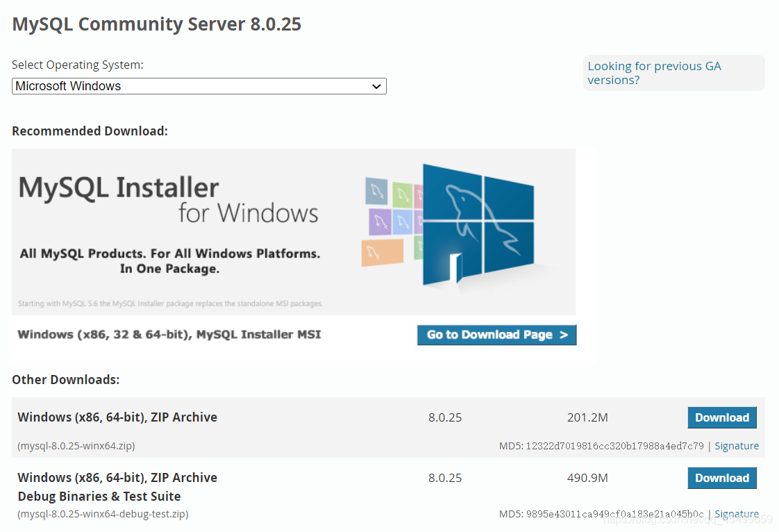
Task: Click MD5 hash 12322d7019816cc320b17988a4ed7c79
Action: (614, 446)
